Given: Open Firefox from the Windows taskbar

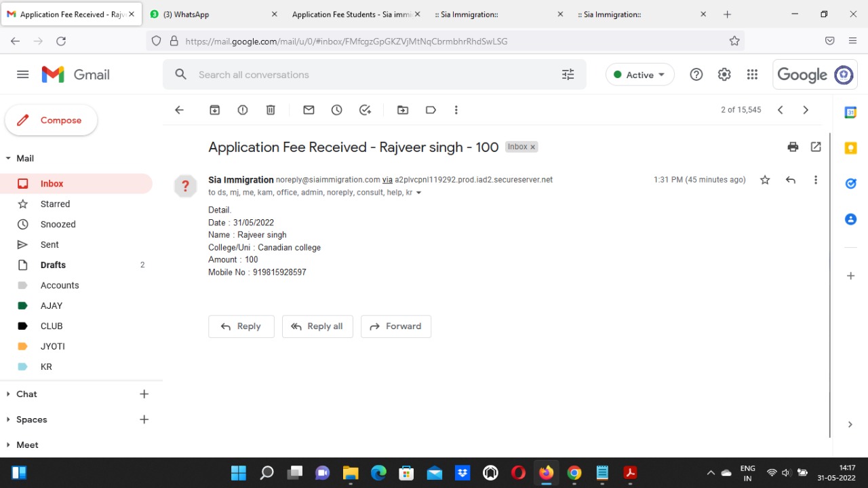Looking at the screenshot, I should [x=546, y=473].
